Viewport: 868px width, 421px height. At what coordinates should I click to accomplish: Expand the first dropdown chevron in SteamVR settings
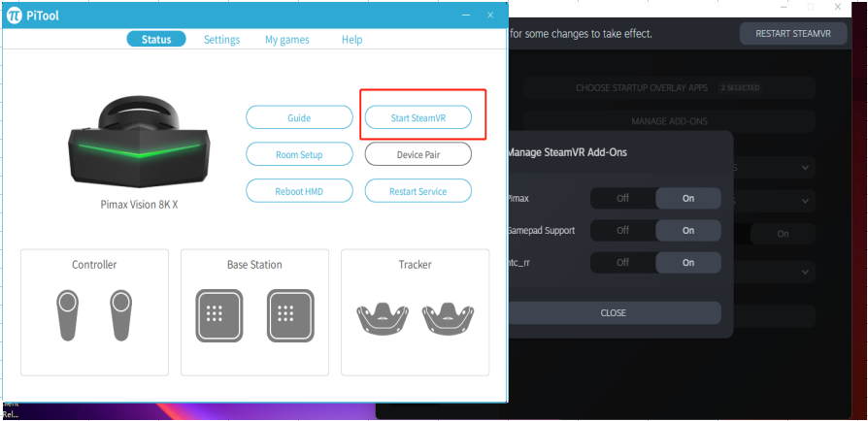[805, 168]
